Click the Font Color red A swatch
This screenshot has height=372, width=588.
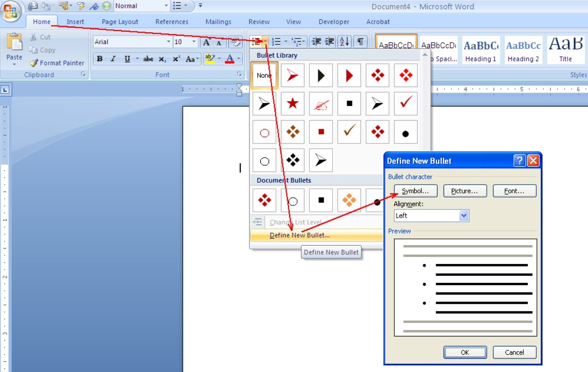pos(230,59)
